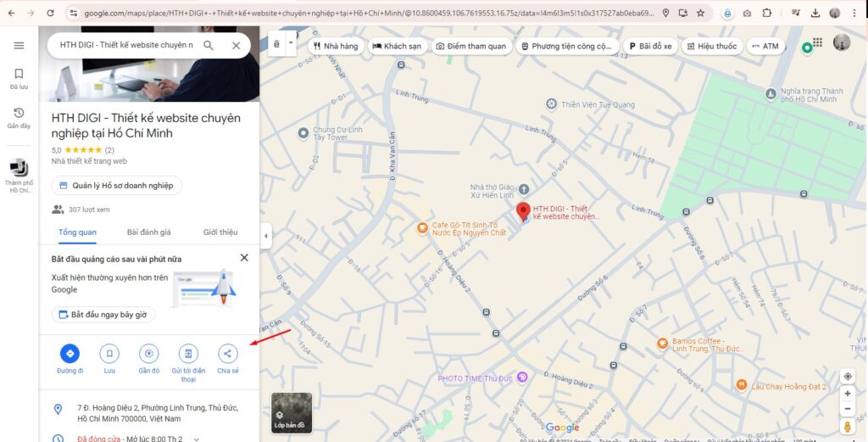Image resolution: width=868 pixels, height=442 pixels.
Task: Click the browser back arrow
Action: (x=11, y=13)
